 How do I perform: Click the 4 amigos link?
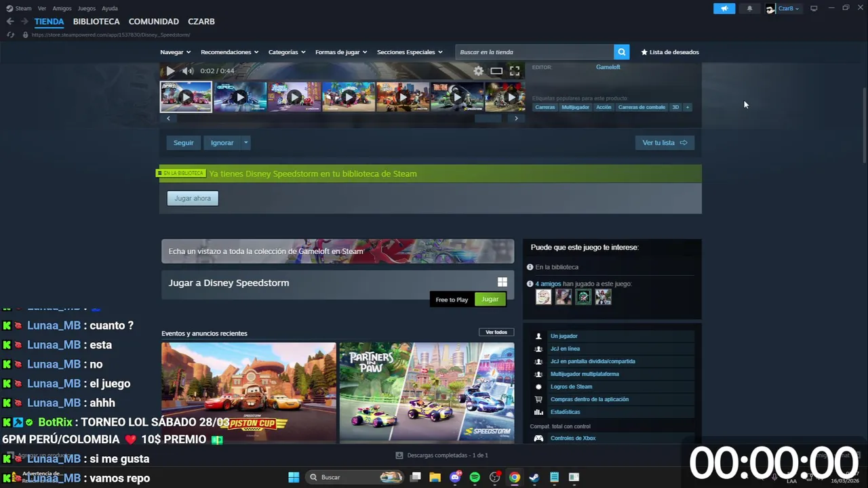[x=548, y=284]
